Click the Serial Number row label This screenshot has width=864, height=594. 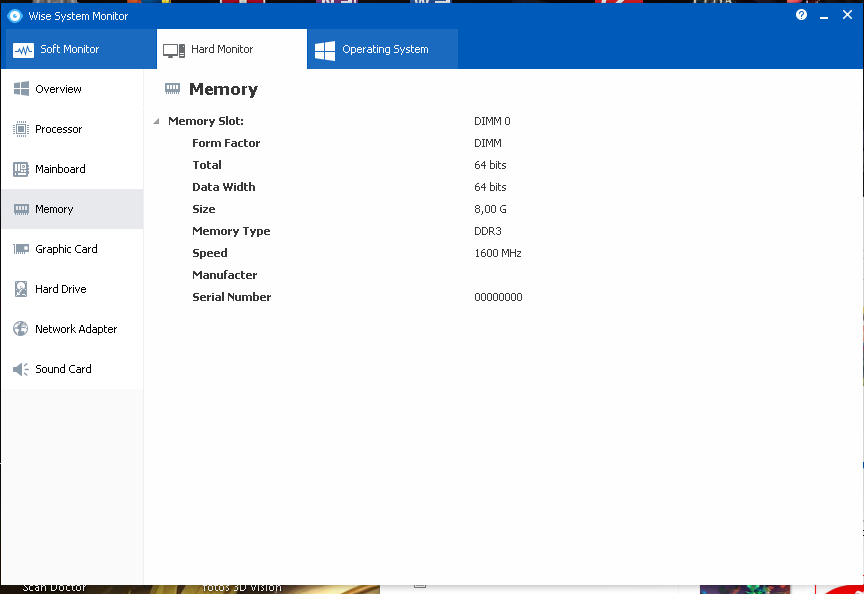click(x=231, y=298)
